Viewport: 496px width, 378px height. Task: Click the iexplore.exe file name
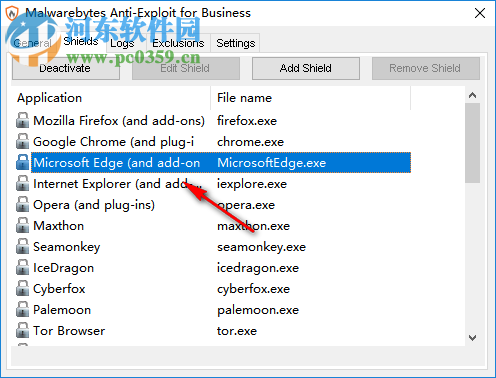click(x=252, y=184)
